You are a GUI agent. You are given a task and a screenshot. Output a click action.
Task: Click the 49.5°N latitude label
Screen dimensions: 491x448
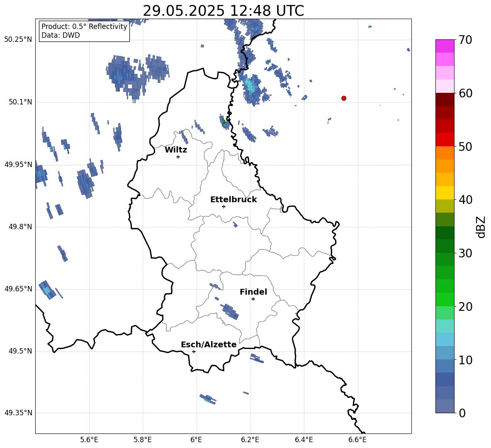tap(20, 351)
